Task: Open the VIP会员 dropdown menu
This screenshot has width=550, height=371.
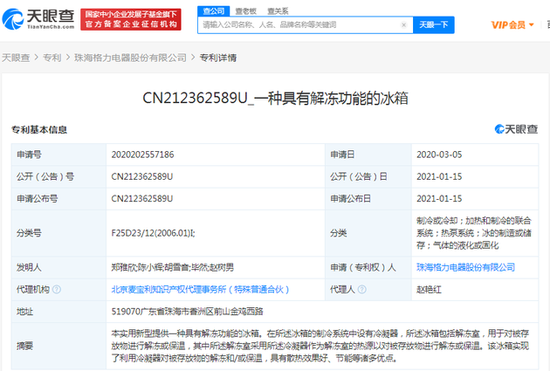Action: 512,25
